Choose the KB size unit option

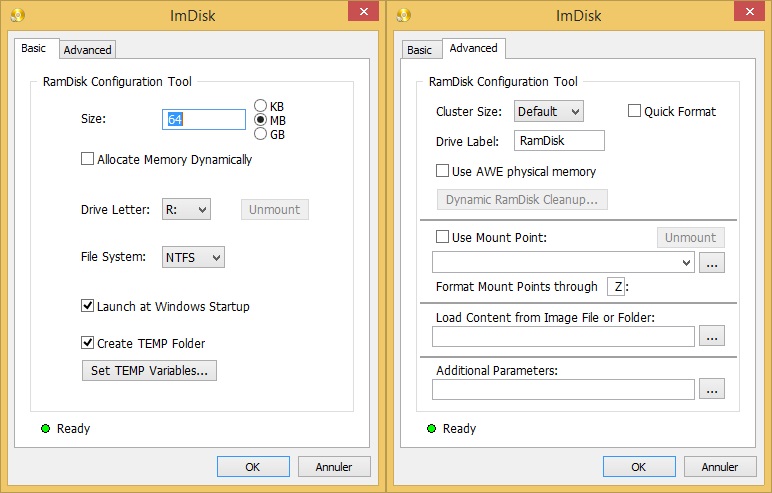coord(261,106)
